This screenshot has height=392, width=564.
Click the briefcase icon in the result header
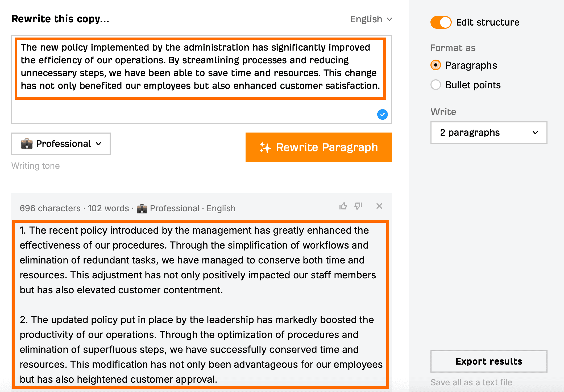[x=142, y=208]
